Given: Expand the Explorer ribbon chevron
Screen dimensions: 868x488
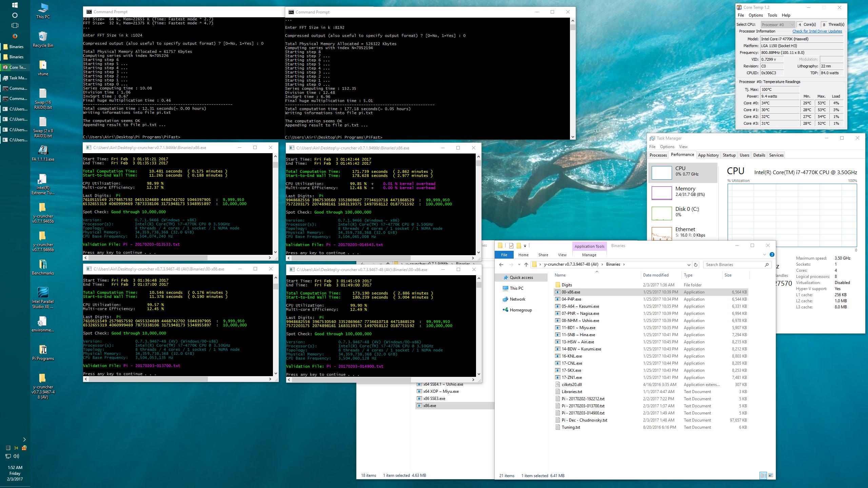Looking at the screenshot, I should click(764, 255).
